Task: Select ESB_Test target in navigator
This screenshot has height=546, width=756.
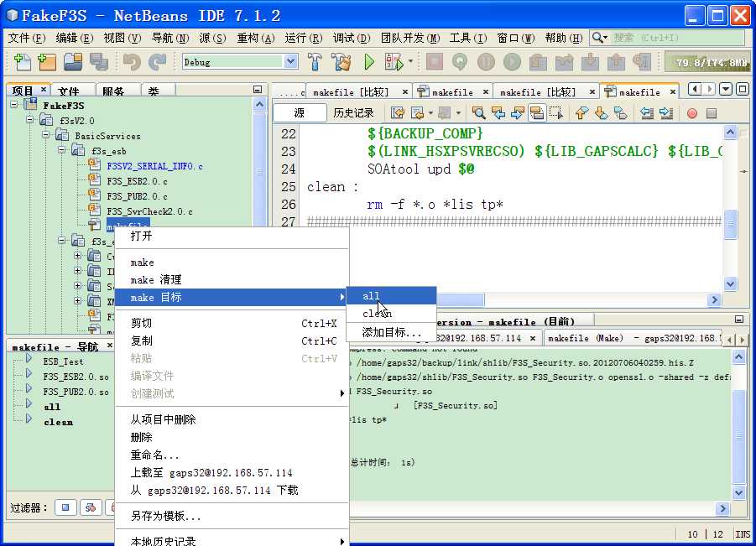Action: pos(63,361)
